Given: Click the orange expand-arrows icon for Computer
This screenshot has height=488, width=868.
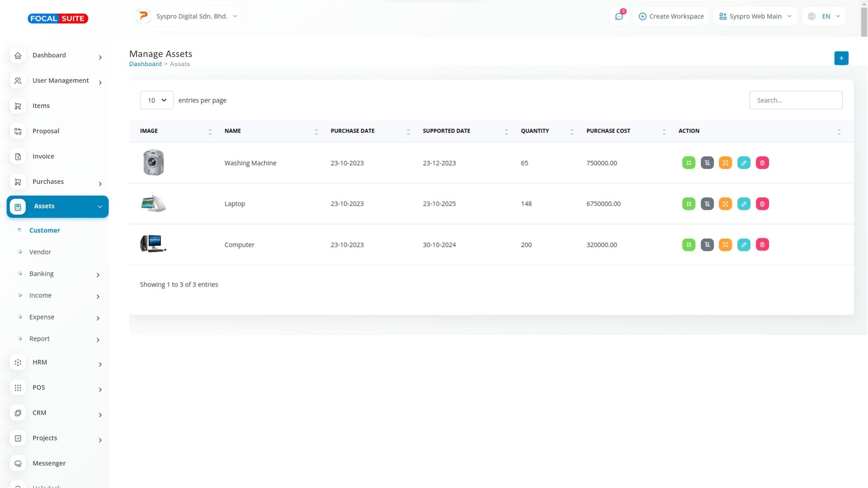Looking at the screenshot, I should click(725, 245).
